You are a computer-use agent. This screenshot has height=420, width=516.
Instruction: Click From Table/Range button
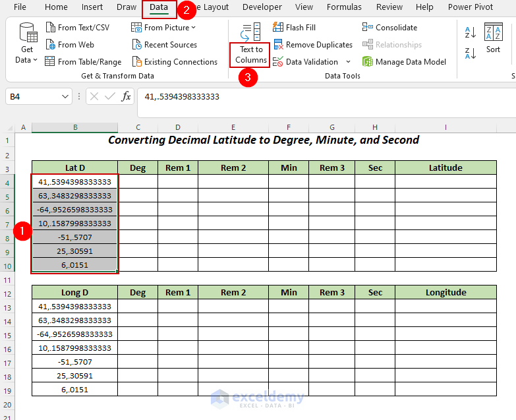point(83,62)
